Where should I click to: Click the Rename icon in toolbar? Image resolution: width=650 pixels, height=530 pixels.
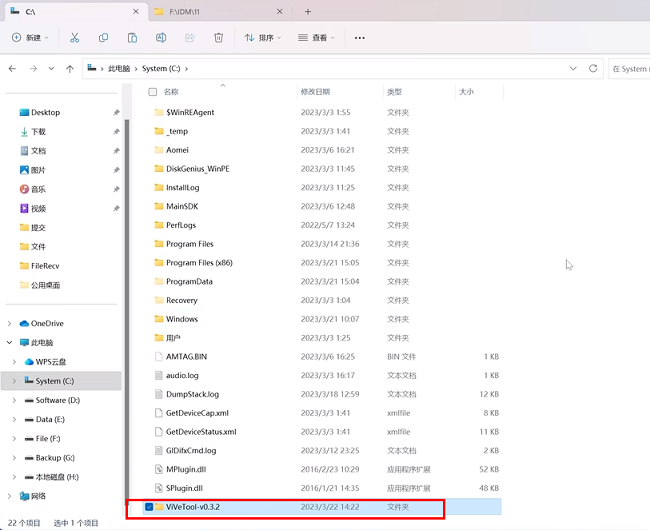[161, 38]
